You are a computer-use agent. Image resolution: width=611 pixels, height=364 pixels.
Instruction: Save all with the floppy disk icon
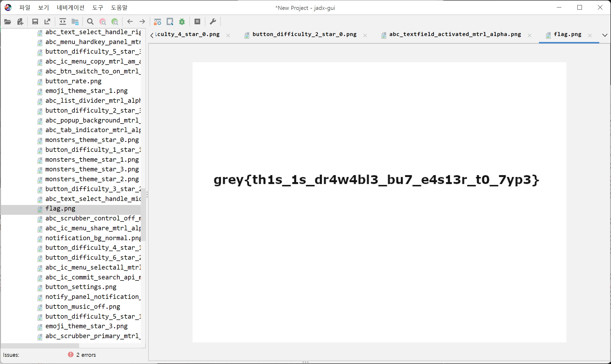pyautogui.click(x=35, y=22)
